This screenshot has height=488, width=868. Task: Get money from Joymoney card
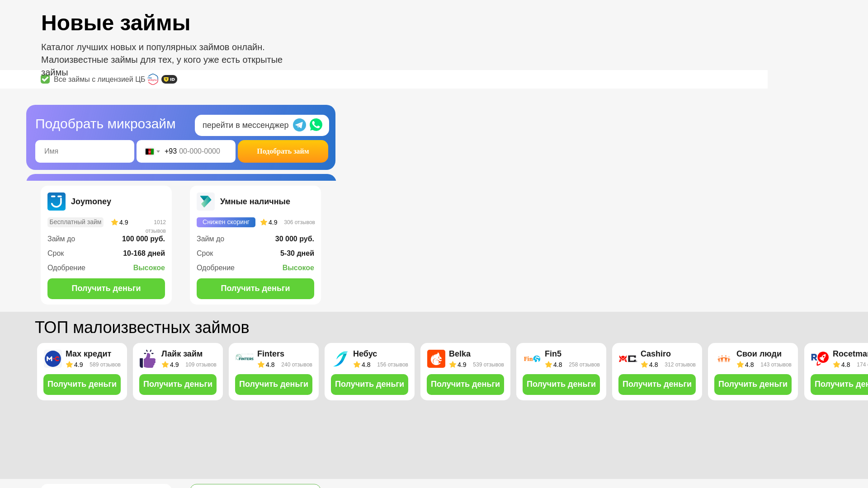pos(106,289)
